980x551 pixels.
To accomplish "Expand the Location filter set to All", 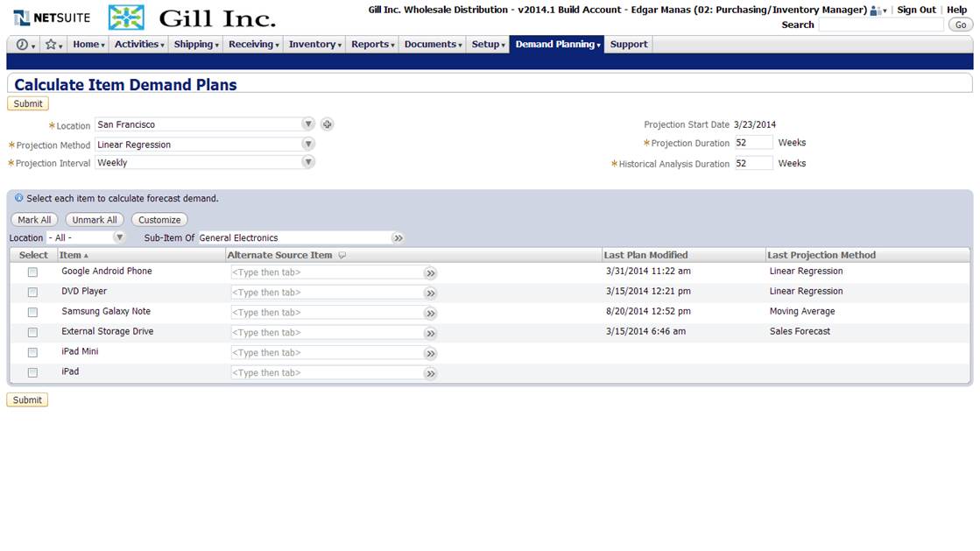I will click(x=119, y=237).
